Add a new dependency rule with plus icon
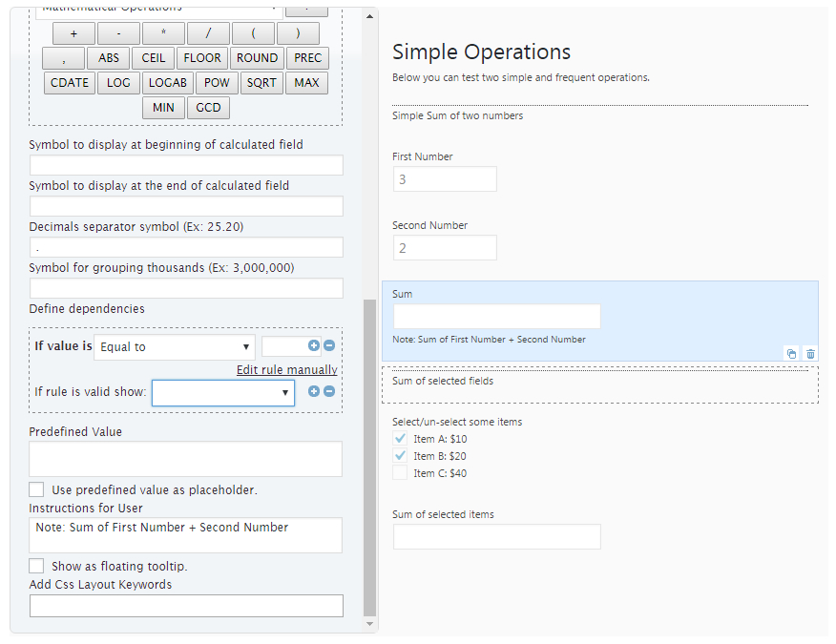836x644 pixels. pos(314,345)
